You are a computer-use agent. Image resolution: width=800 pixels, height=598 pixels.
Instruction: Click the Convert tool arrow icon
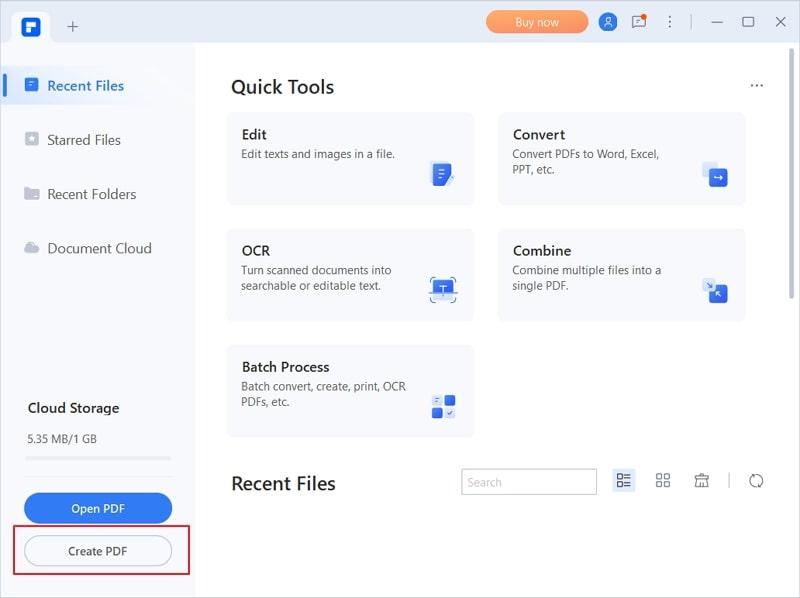tap(715, 175)
